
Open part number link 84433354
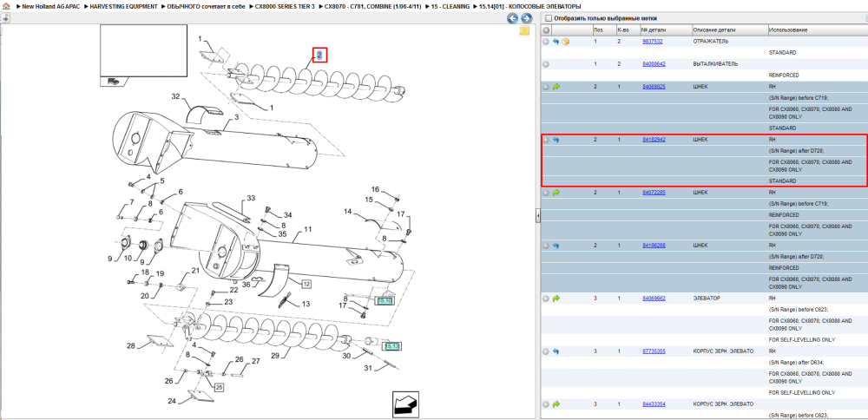click(x=654, y=404)
